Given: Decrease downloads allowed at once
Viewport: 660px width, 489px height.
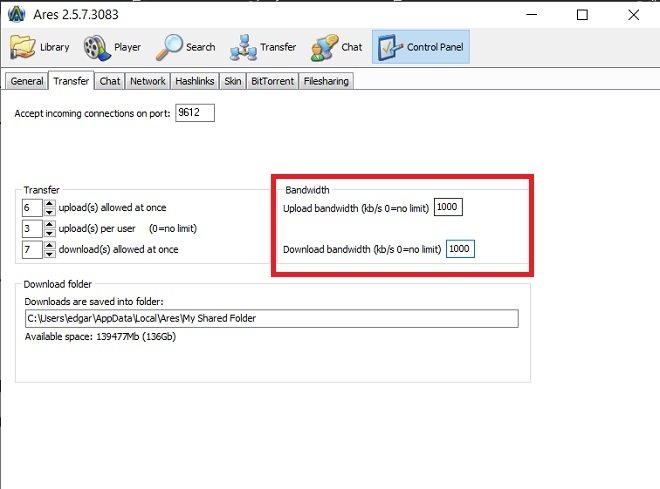Looking at the screenshot, I should [49, 254].
